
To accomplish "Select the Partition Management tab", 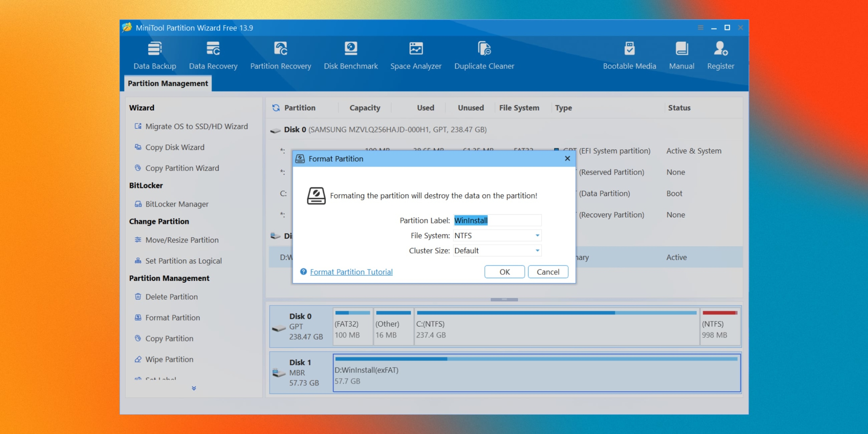I will click(168, 83).
